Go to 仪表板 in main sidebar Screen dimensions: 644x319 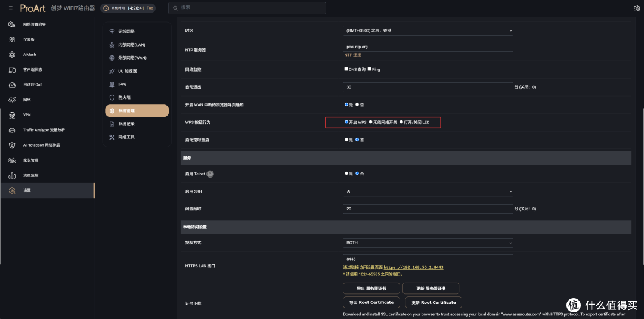[x=47, y=39]
